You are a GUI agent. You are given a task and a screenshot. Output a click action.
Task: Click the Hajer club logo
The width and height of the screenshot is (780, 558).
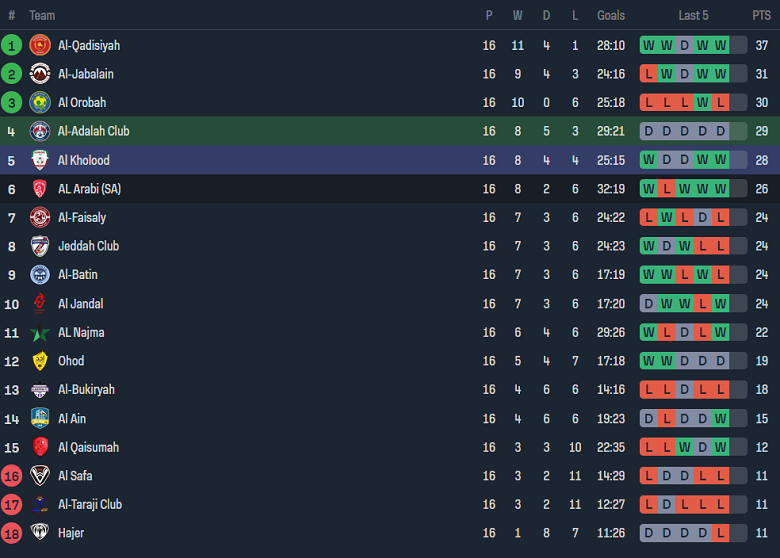(40, 533)
